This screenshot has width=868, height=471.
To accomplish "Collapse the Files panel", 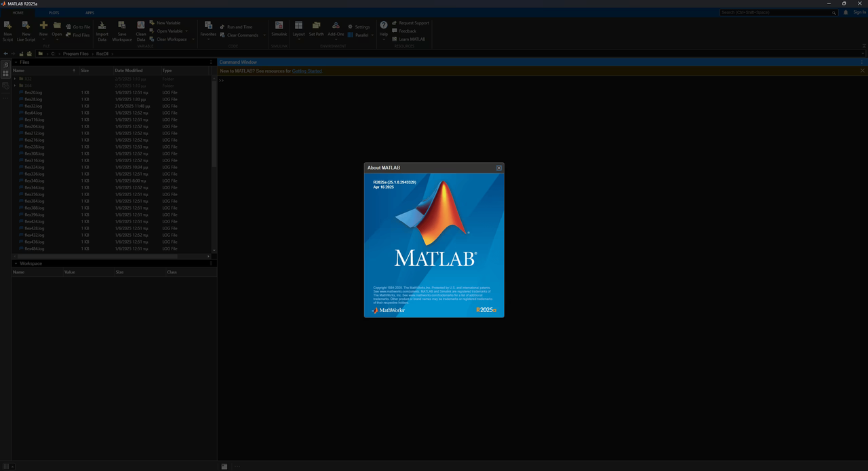I will click(16, 62).
